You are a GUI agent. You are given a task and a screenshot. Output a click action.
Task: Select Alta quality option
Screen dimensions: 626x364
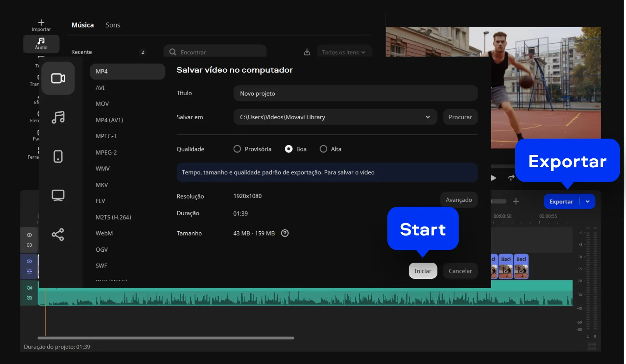pos(323,149)
